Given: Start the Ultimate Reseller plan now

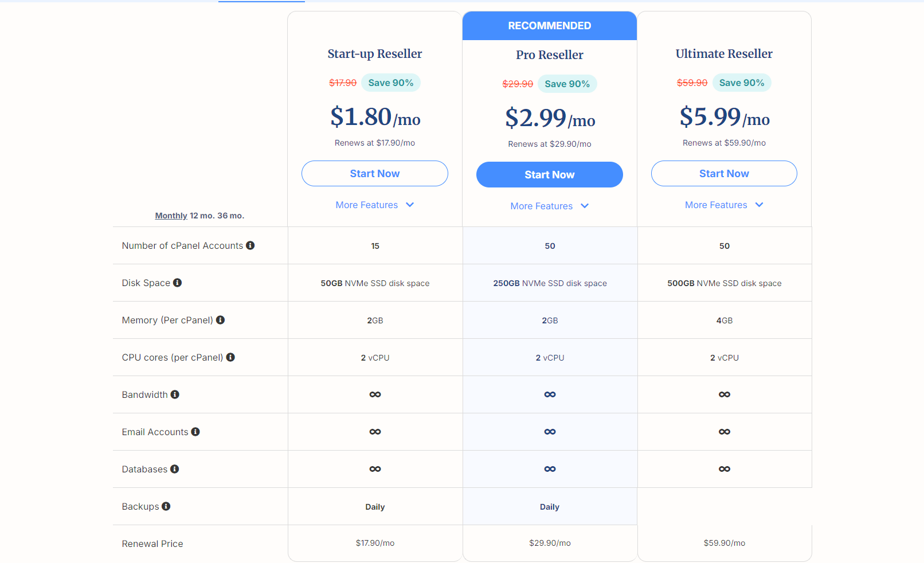Looking at the screenshot, I should point(724,173).
